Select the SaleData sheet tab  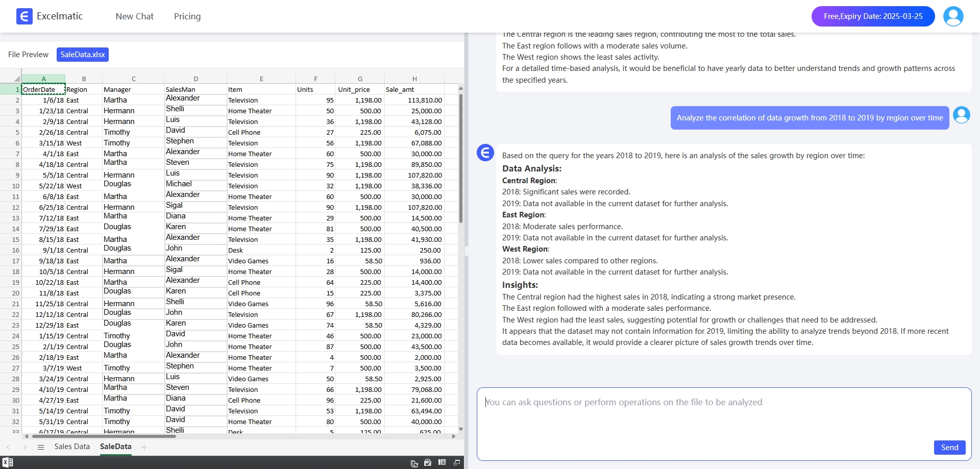click(115, 447)
